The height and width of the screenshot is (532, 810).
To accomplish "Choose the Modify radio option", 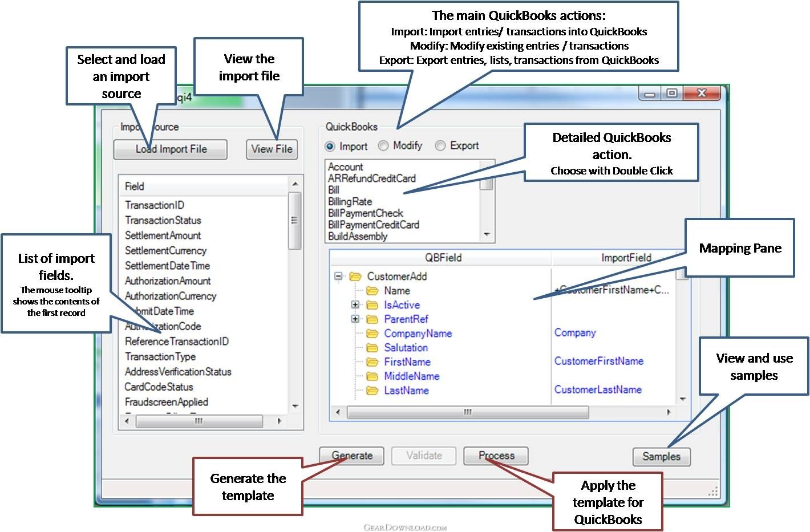I will [x=383, y=146].
